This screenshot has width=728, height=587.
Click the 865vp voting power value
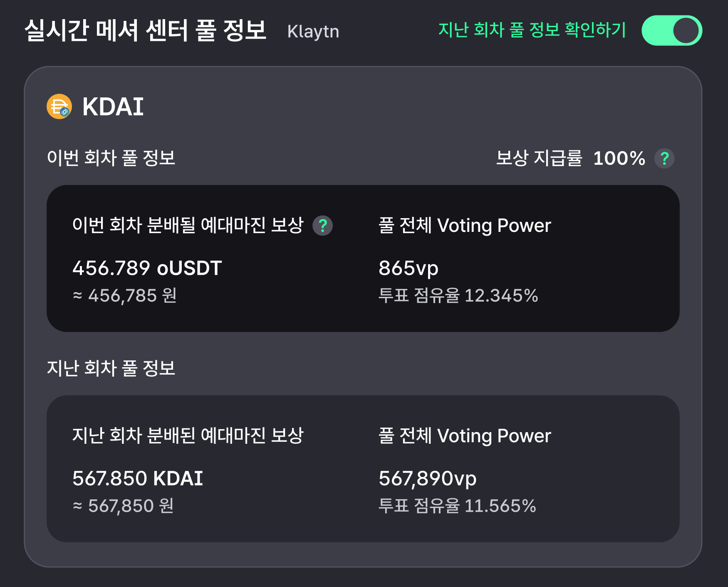(x=409, y=268)
